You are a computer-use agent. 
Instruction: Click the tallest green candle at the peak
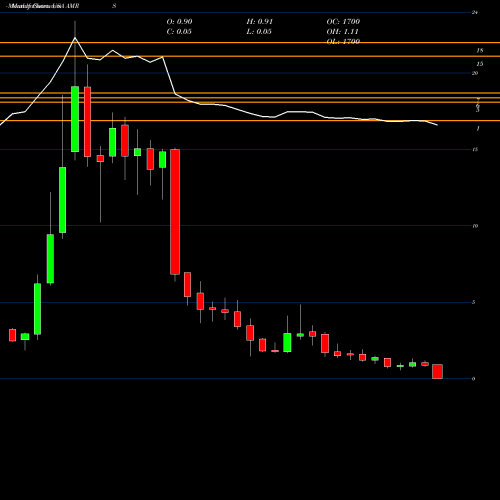(75, 119)
